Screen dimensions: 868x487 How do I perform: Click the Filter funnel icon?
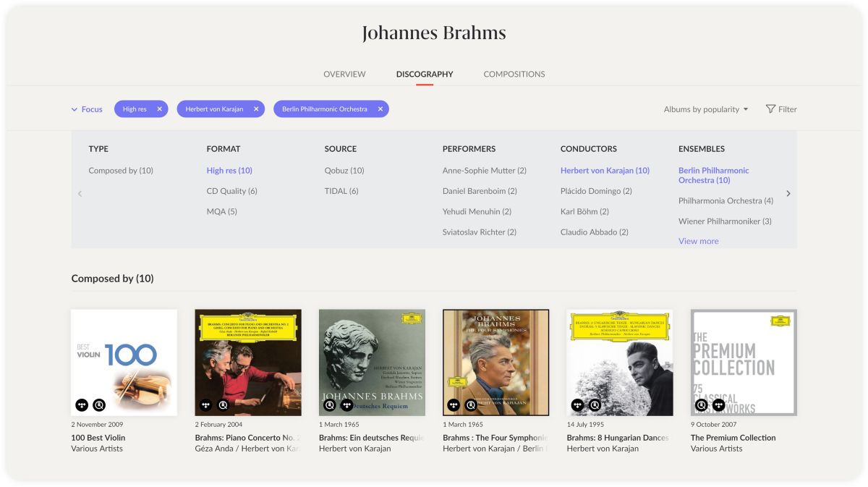tap(770, 109)
